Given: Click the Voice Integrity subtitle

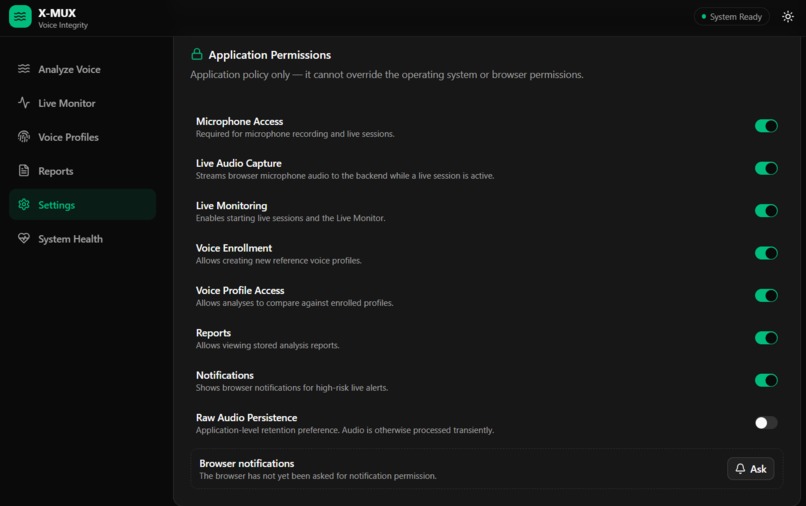Looking at the screenshot, I should tap(63, 25).
